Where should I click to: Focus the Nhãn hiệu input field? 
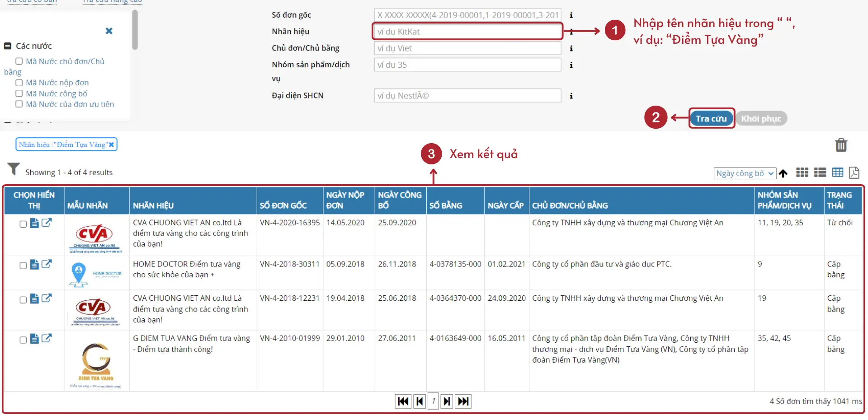(x=467, y=32)
